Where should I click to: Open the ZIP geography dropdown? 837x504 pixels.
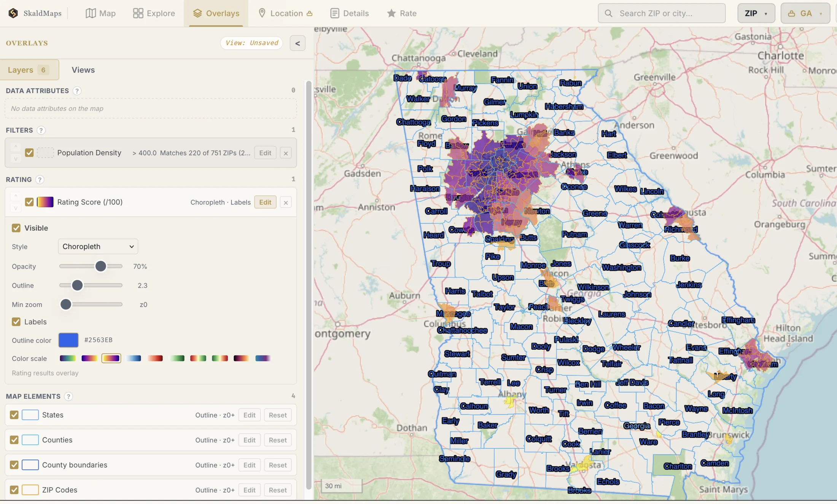(756, 13)
